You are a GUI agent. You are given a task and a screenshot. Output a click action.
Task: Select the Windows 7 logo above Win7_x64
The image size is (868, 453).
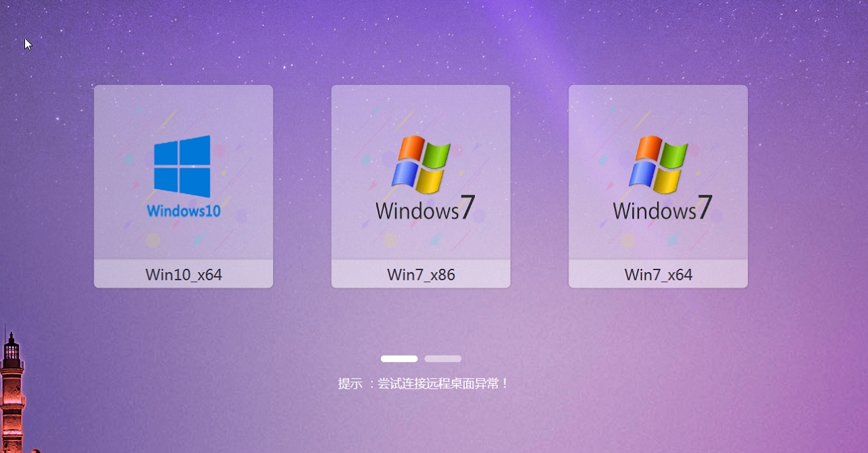(663, 178)
